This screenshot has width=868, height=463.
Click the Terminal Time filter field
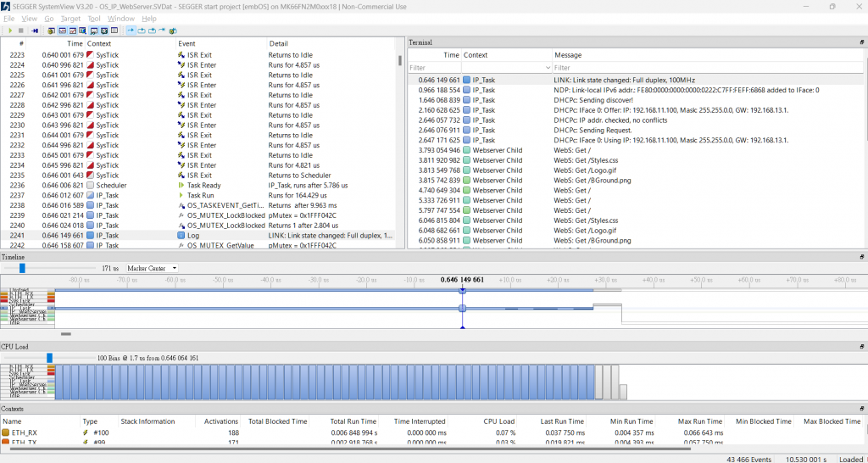coord(435,68)
